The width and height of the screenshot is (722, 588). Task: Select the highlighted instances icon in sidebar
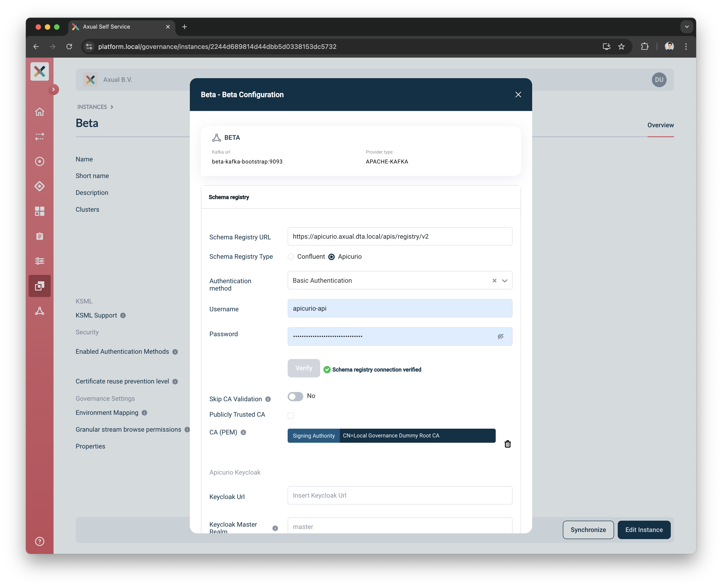[x=40, y=286]
